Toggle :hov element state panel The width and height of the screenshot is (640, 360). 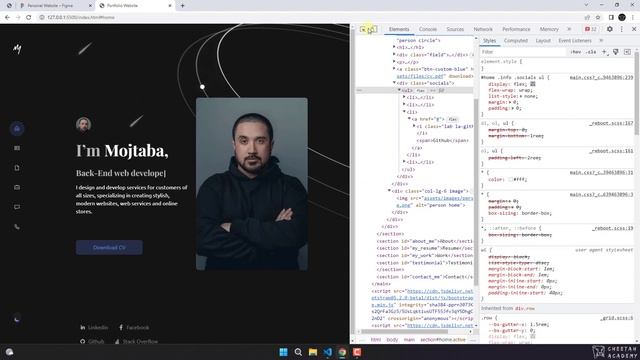[576, 52]
